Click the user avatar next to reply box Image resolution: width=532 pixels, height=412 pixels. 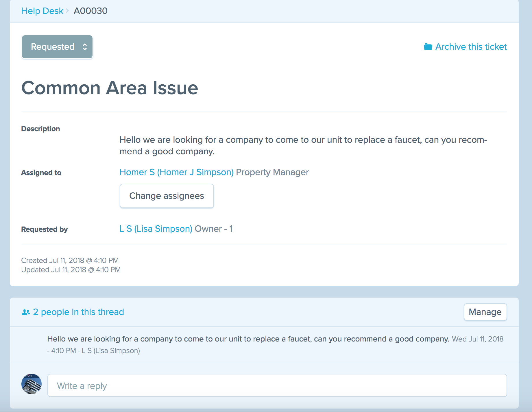pos(32,384)
